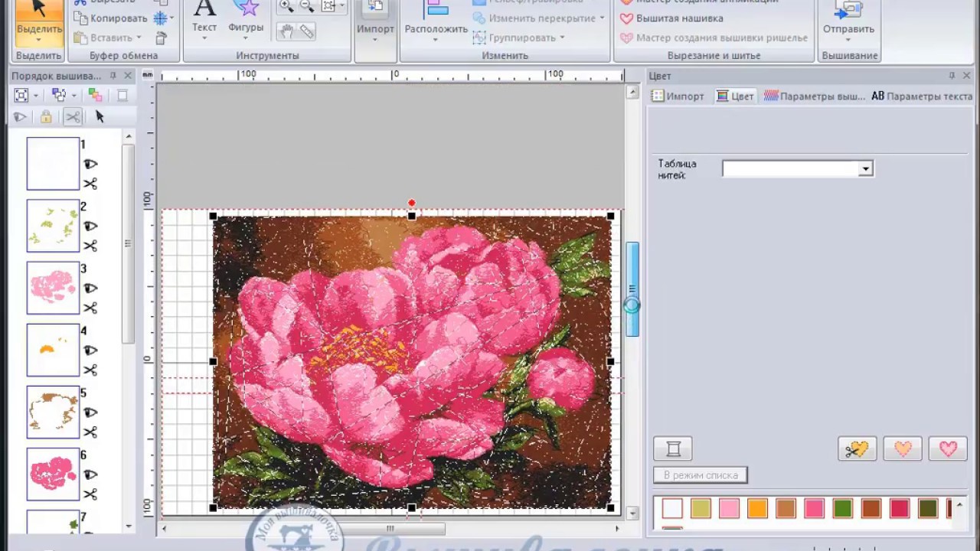Open the Фигуры shapes tool
The height and width of the screenshot is (551, 980).
246,19
